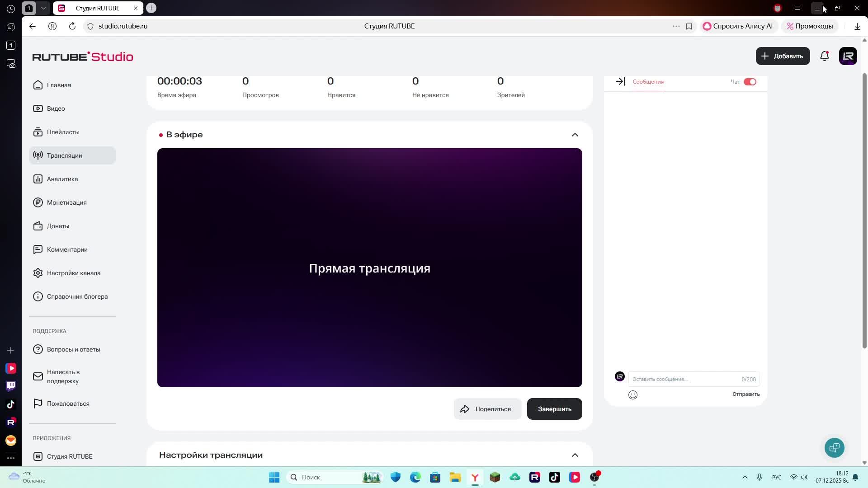
Task: Select Аналитика from the sidebar
Action: (x=62, y=179)
